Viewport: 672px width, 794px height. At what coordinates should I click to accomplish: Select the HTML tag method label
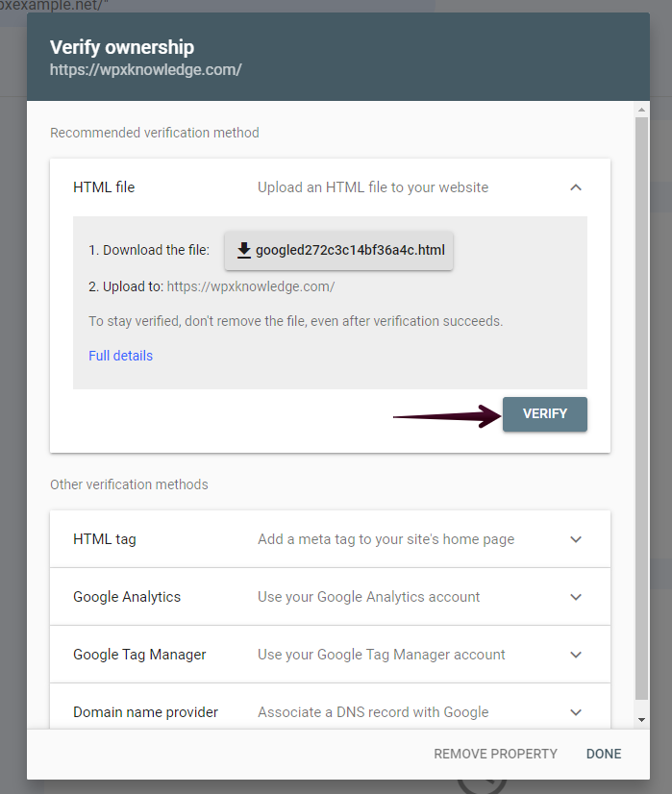[105, 539]
